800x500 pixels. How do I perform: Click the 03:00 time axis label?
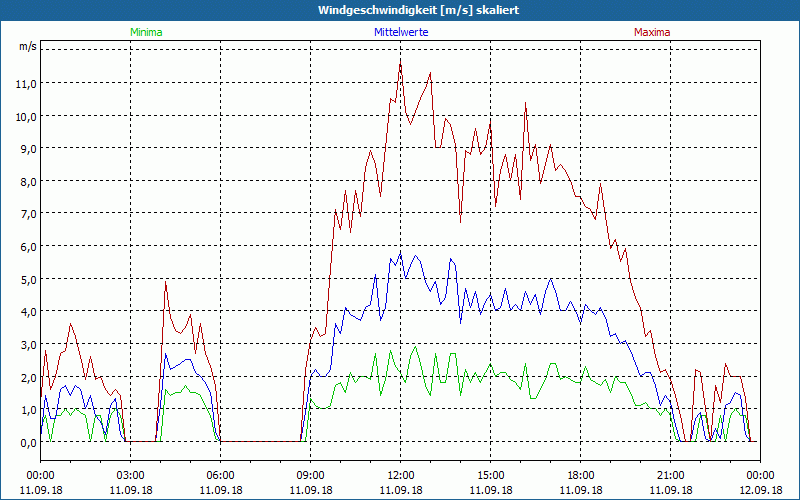(x=130, y=476)
